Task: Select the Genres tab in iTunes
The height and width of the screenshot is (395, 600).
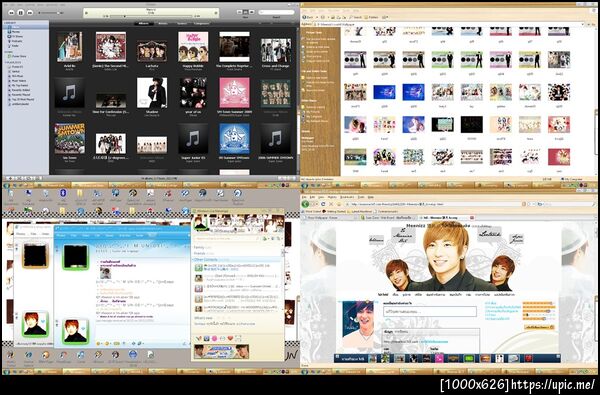Action: 182,24
